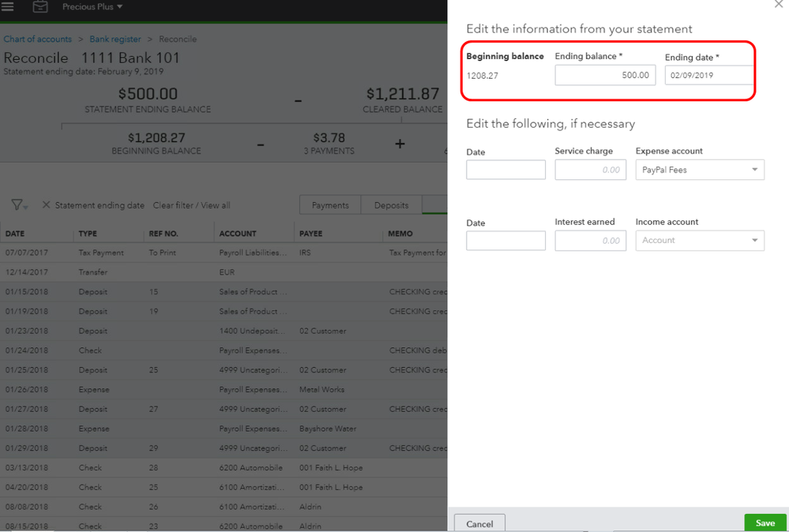Switch to the Deposits tab

(391, 205)
